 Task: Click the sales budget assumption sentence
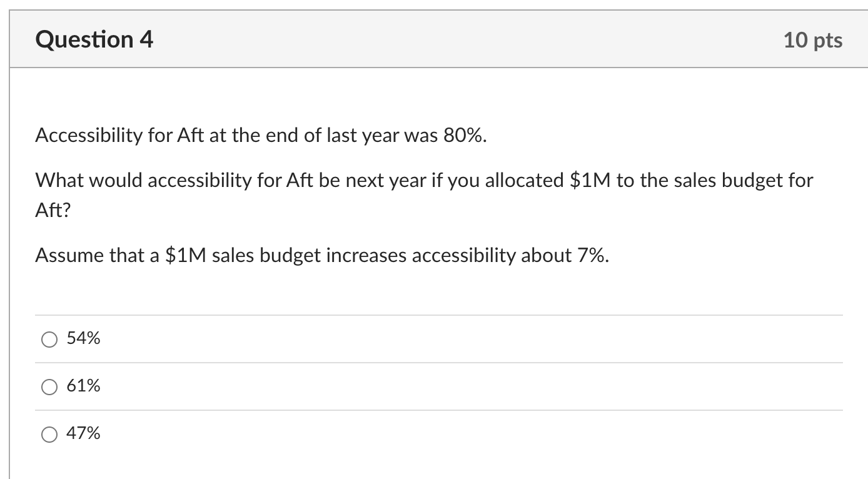321,255
